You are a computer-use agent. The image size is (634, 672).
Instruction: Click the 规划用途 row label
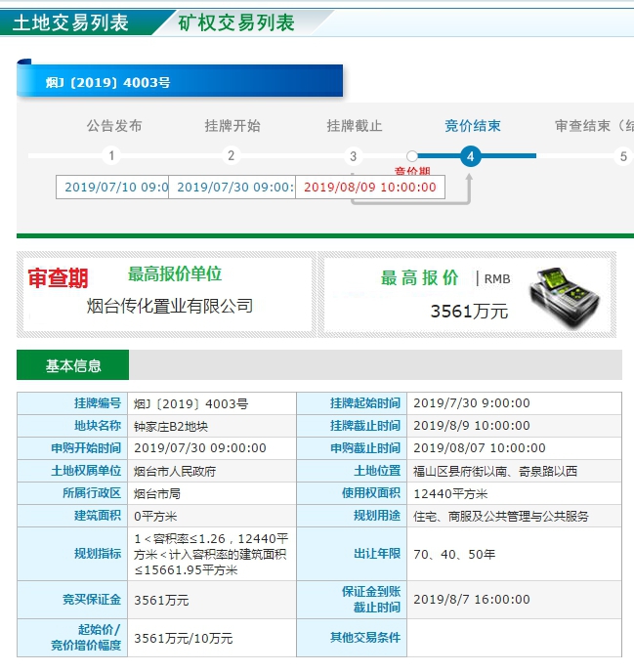[377, 516]
